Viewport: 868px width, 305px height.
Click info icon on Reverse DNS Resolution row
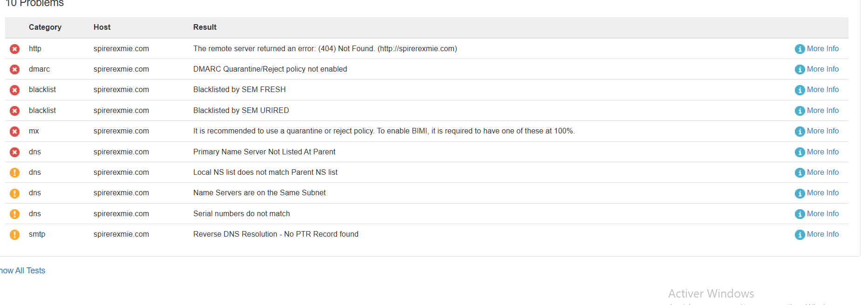point(800,234)
